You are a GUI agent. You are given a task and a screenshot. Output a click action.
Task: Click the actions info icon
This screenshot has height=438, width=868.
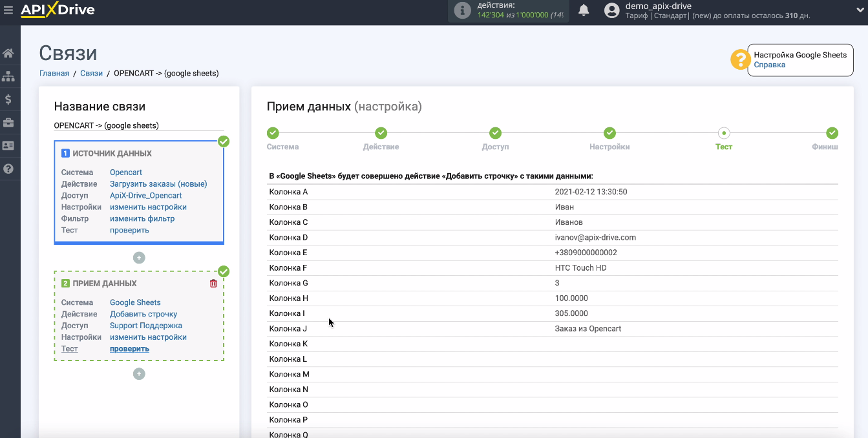(462, 10)
